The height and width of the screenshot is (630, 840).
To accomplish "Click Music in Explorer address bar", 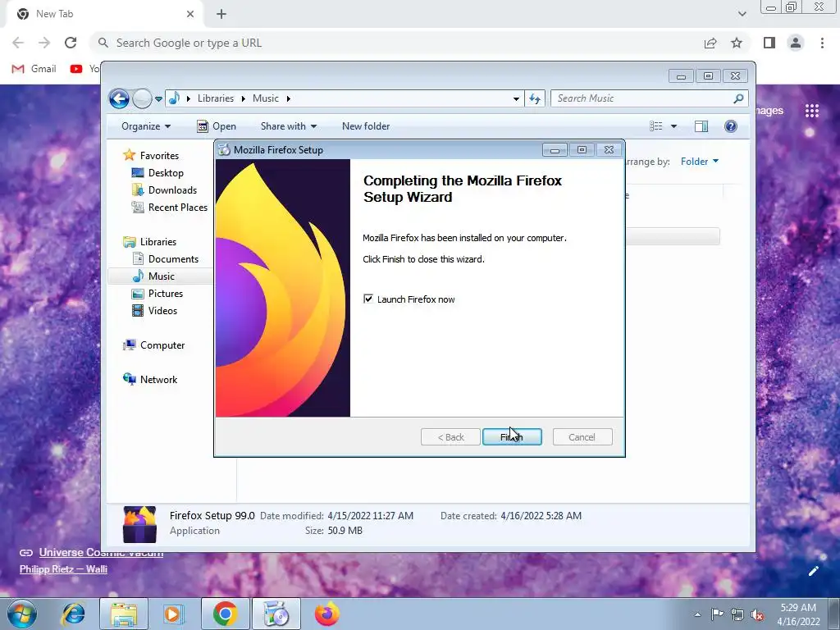I will click(x=266, y=98).
